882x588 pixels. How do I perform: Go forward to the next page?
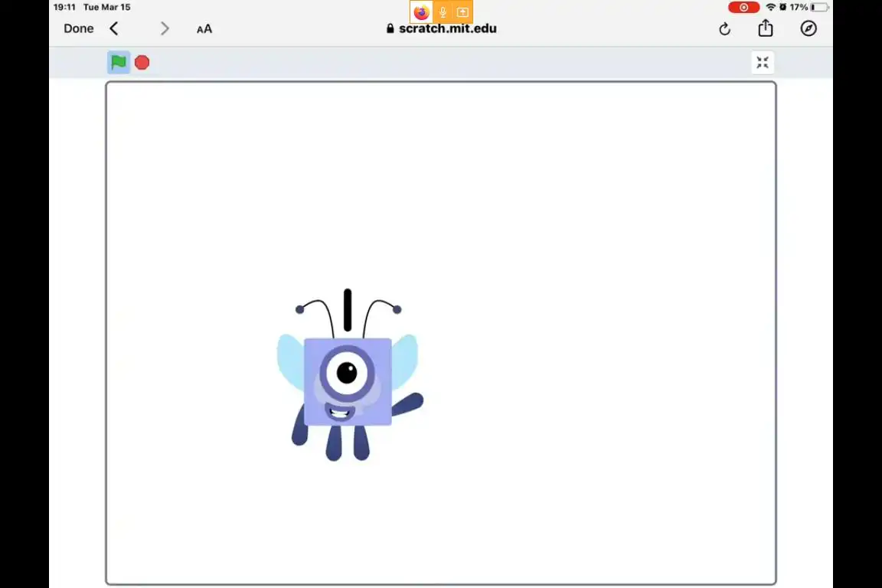[165, 28]
